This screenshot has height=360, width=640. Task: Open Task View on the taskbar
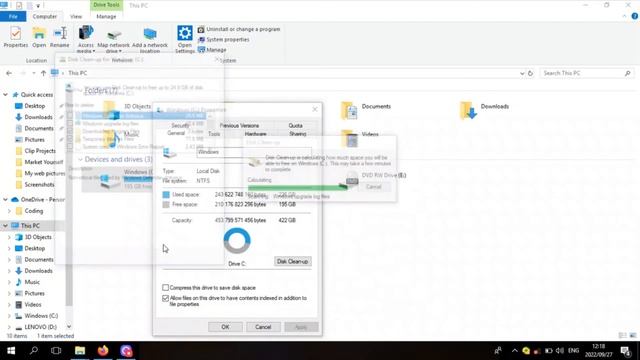pos(56,351)
